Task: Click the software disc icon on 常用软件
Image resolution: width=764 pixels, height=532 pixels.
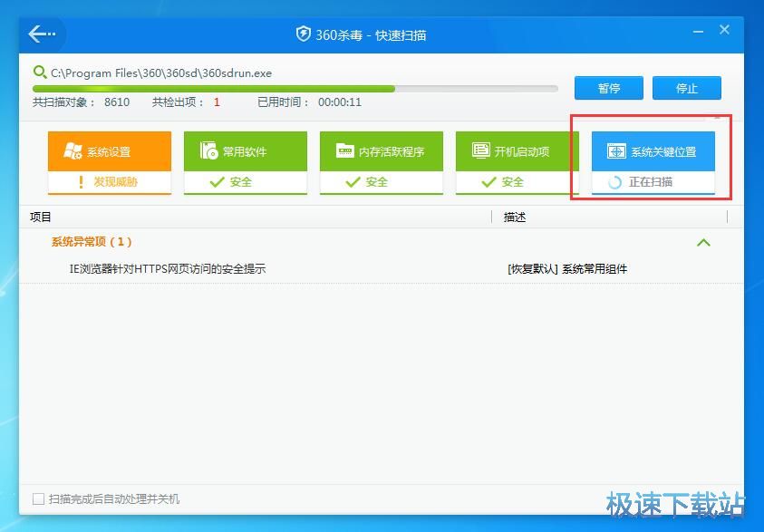Action: (208, 150)
